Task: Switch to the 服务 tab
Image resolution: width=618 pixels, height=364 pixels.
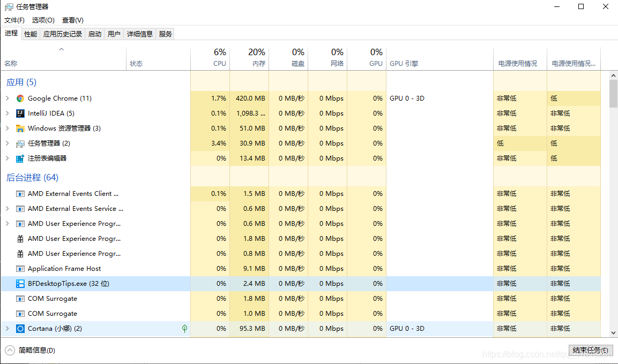Action: pos(165,34)
